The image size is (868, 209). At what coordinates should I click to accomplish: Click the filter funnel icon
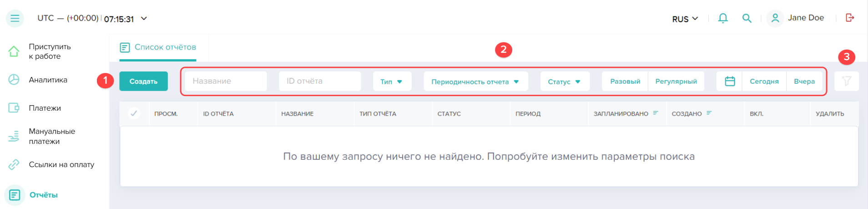(846, 82)
